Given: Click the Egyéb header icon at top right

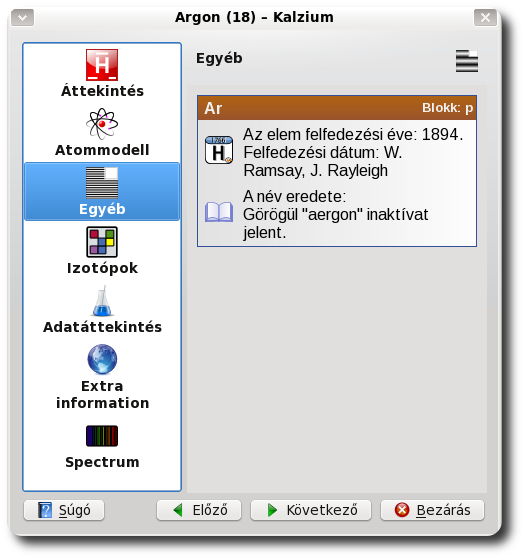Looking at the screenshot, I should click(467, 61).
